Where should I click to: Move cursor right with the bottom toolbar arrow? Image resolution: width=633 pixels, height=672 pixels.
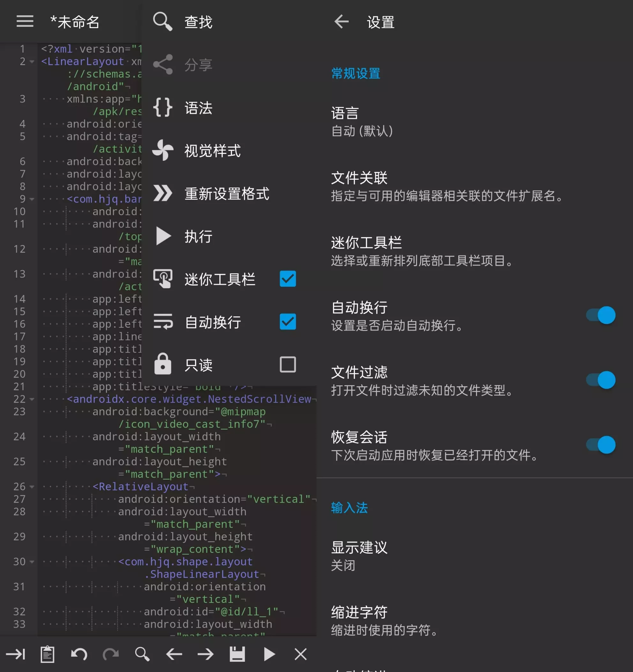click(x=205, y=654)
